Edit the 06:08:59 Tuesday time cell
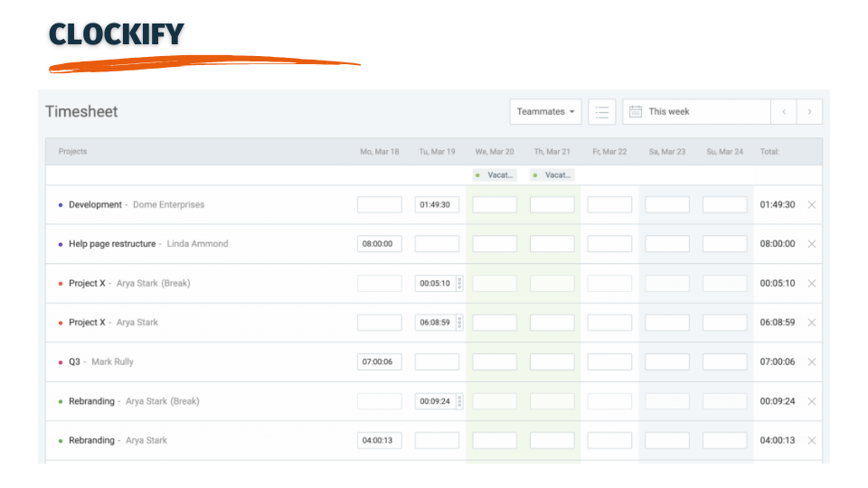868x488 pixels. click(435, 323)
